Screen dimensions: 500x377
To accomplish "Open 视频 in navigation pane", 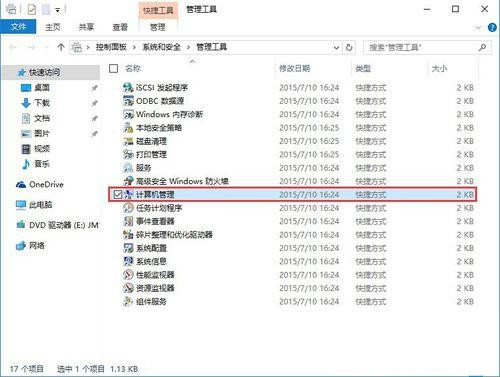I will tap(42, 149).
